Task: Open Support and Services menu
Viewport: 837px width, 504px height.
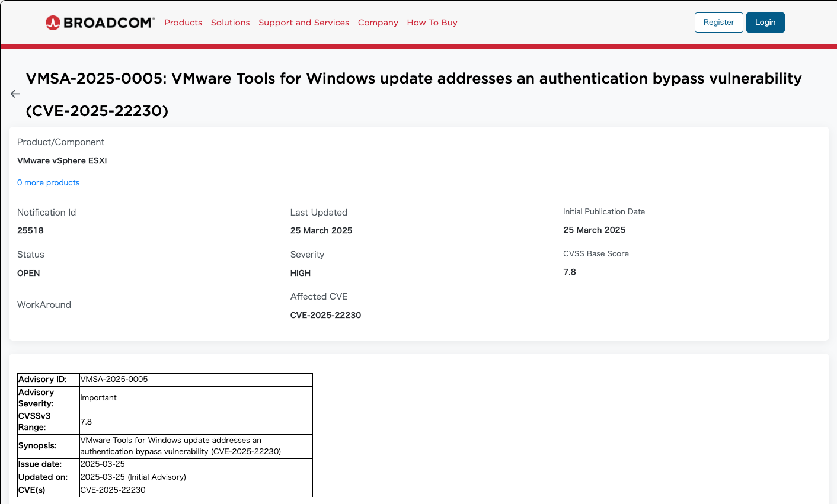Action: (x=304, y=23)
